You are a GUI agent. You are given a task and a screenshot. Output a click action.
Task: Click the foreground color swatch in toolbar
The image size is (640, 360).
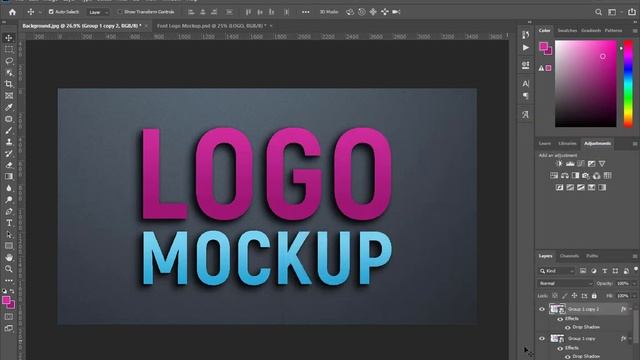point(6,300)
